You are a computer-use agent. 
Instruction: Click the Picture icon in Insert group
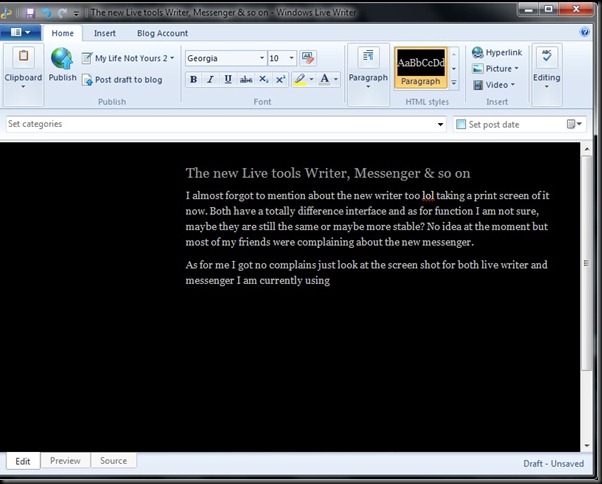click(x=478, y=69)
